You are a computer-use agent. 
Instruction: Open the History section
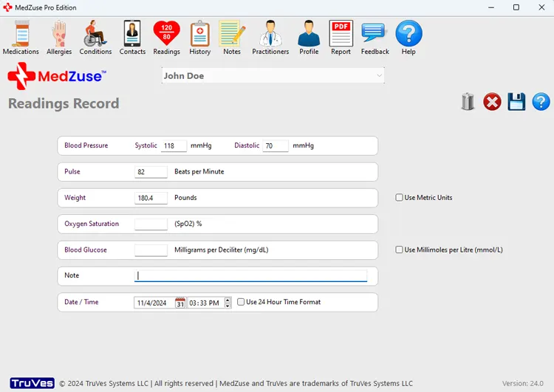click(199, 37)
